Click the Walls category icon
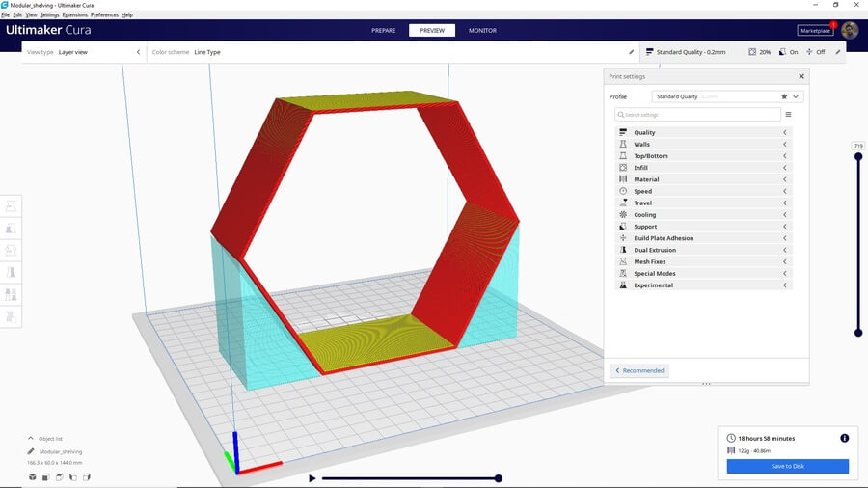Image resolution: width=868 pixels, height=488 pixels. pyautogui.click(x=623, y=144)
